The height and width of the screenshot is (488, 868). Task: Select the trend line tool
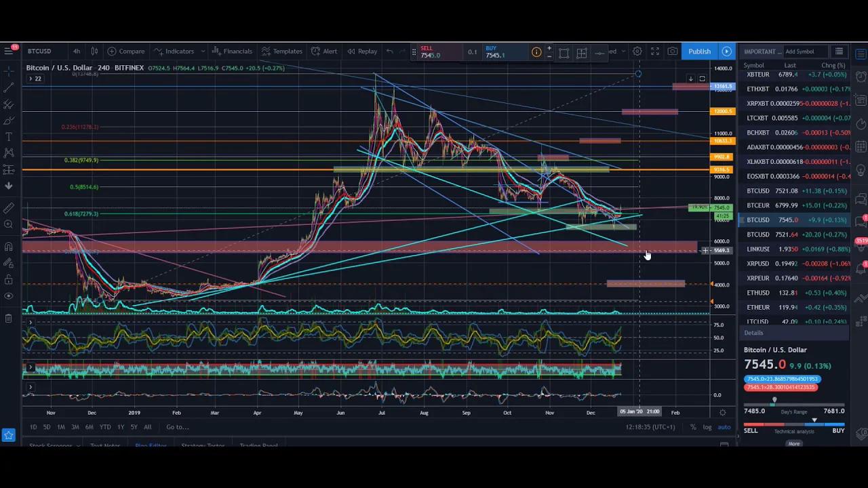click(x=9, y=88)
